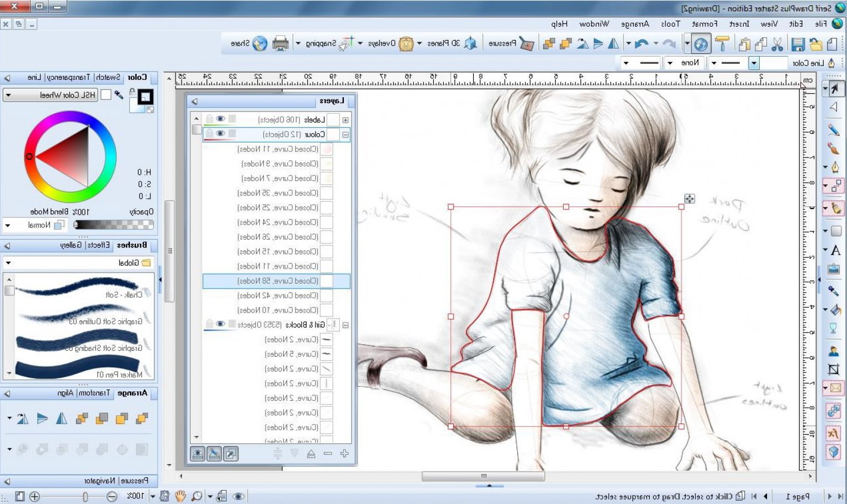
Task: Click the Undo arrow icon
Action: (x=641, y=43)
